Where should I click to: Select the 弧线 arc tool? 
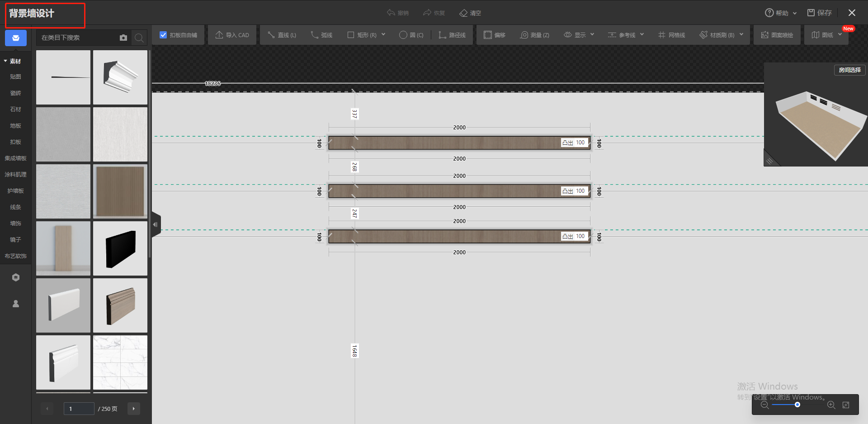[x=321, y=35]
